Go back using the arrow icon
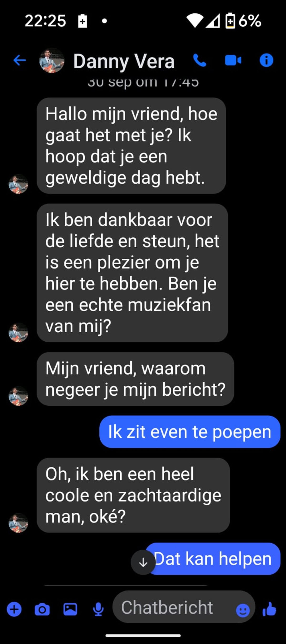 pos(20,60)
